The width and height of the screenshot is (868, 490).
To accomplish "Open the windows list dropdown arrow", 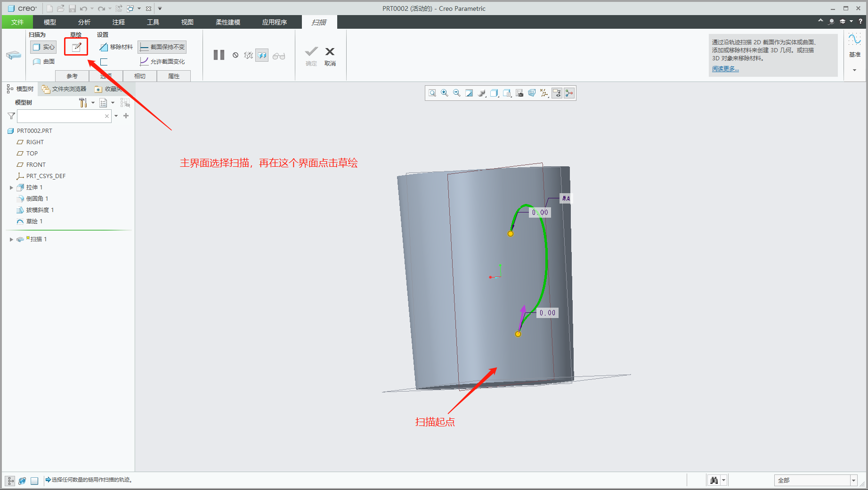I will (139, 8).
